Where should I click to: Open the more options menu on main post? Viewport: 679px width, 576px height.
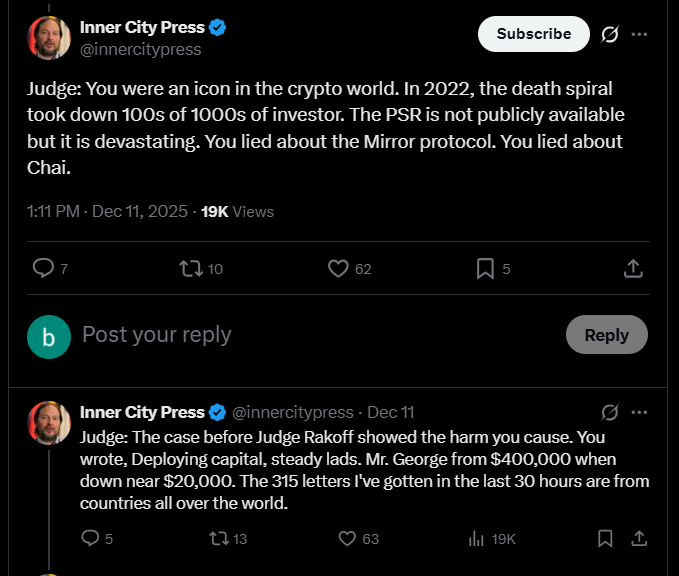640,34
